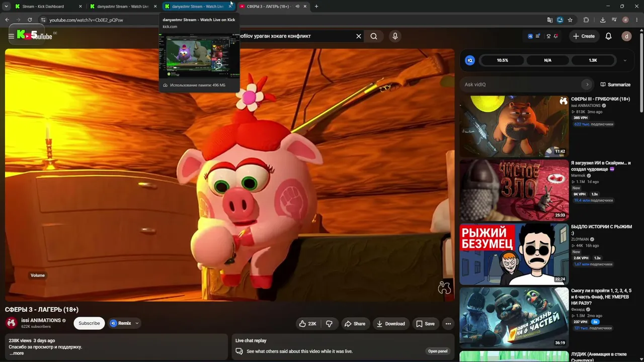Summarize the video with vidIQ
Screen dimensions: 644x362
tap(615, 85)
